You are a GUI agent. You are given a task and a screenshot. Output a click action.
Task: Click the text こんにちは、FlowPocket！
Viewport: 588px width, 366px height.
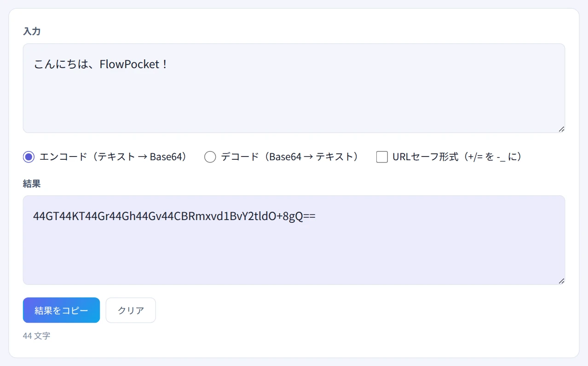[101, 64]
